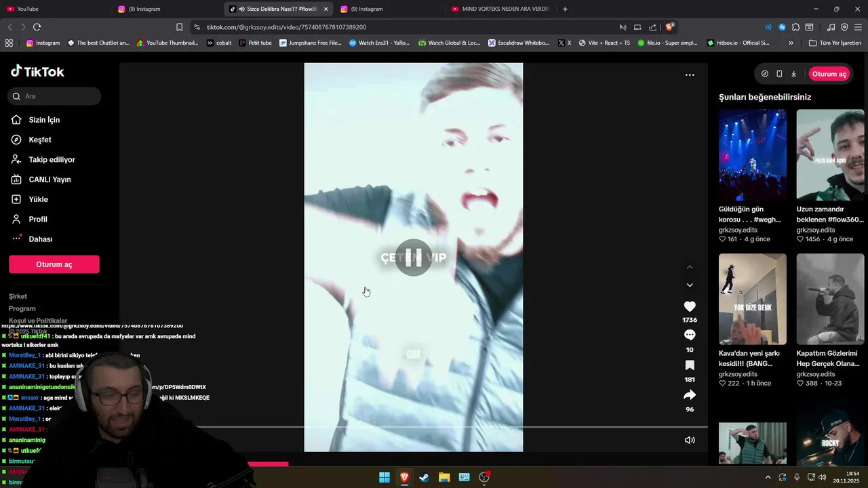Open Kapattım Gözlerimi Hep Gerçek Olana title

click(x=828, y=359)
